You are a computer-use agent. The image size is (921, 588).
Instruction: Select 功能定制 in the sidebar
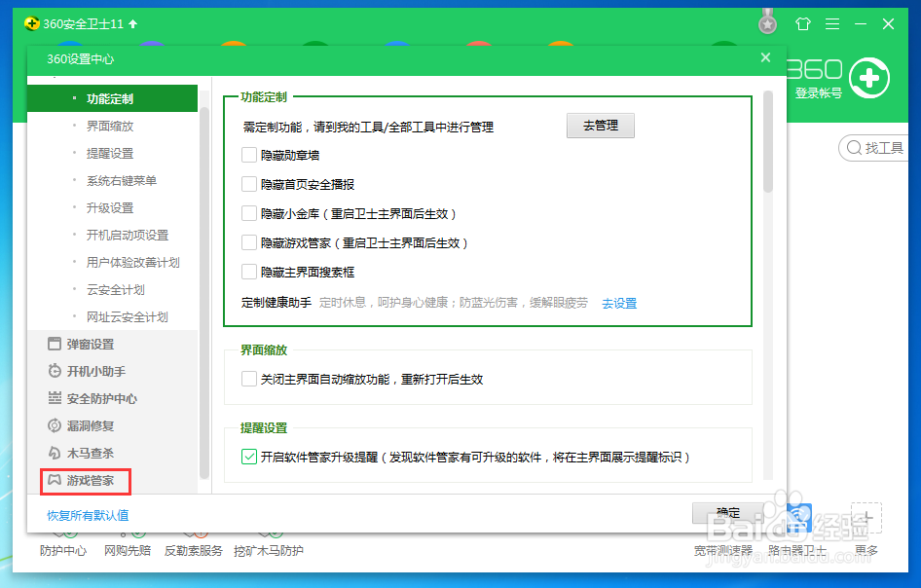tap(112, 98)
